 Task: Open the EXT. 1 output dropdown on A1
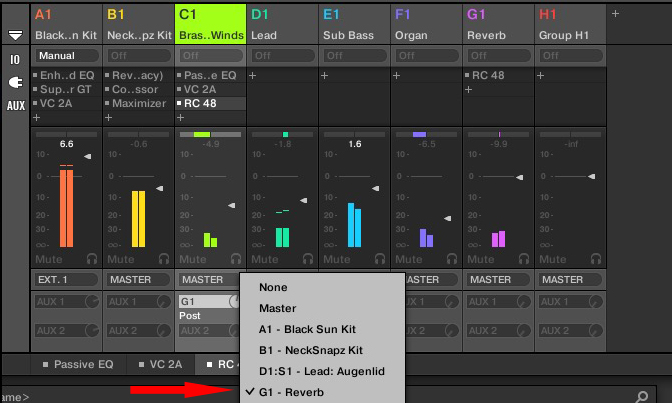click(x=66, y=280)
